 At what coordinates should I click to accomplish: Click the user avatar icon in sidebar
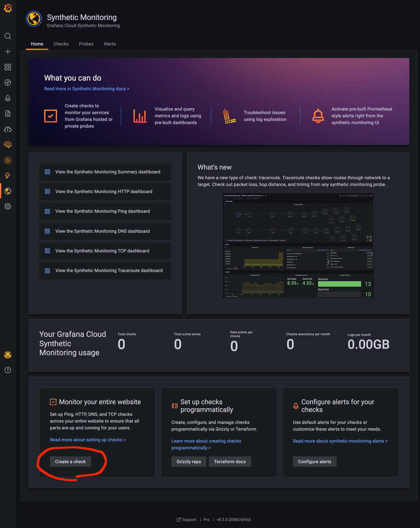point(7,355)
